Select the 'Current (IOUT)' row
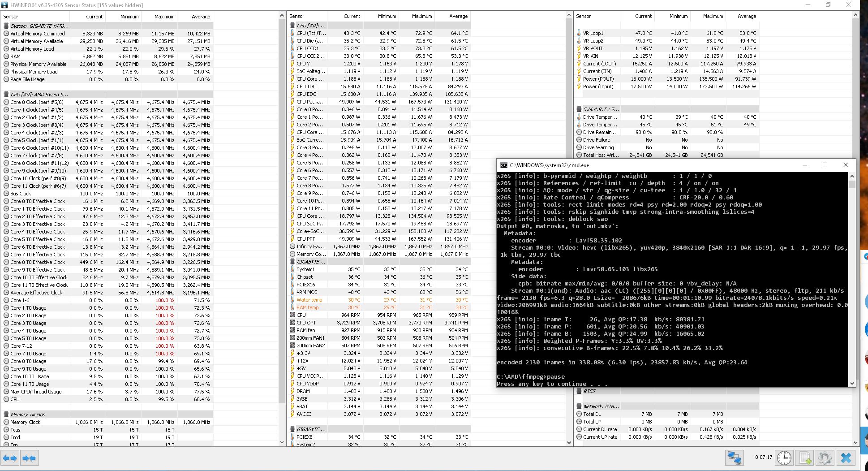The image size is (868, 471). 667,64
